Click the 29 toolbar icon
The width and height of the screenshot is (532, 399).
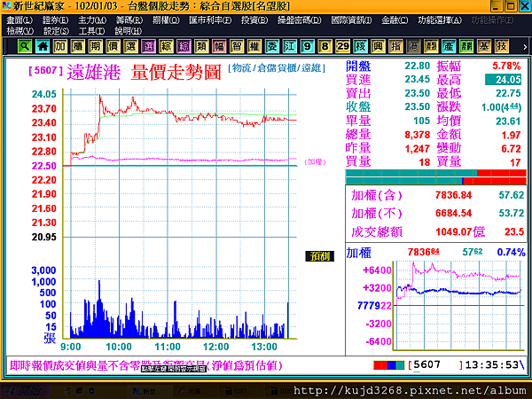pyautogui.click(x=342, y=46)
